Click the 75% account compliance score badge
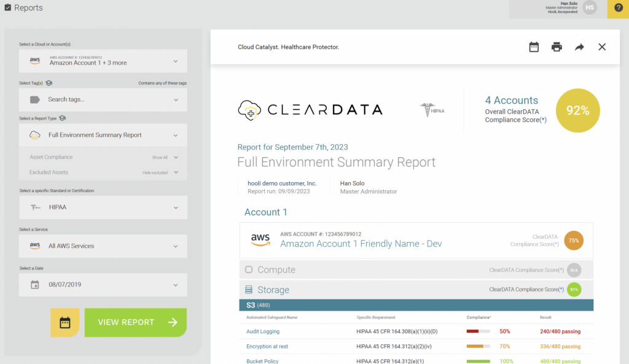Image resolution: width=629 pixels, height=364 pixels. [574, 241]
